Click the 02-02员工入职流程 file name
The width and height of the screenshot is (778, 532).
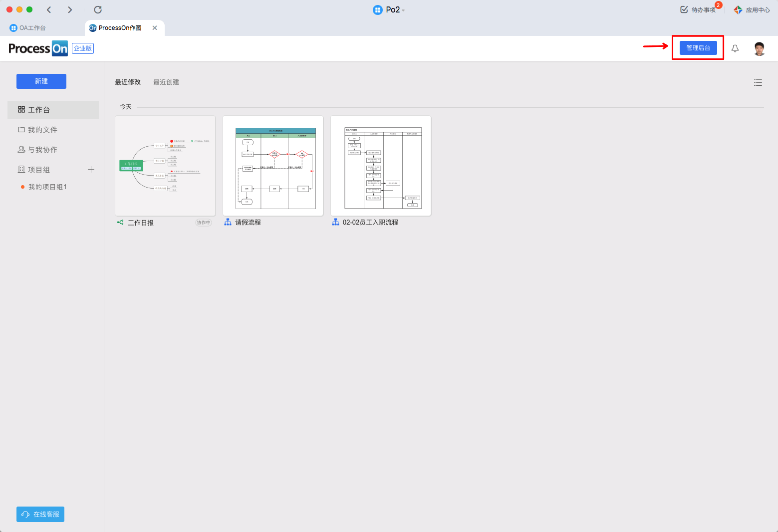370,223
